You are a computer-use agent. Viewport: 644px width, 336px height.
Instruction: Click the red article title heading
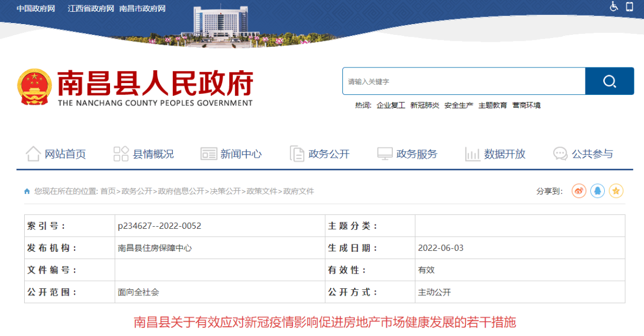(x=325, y=322)
